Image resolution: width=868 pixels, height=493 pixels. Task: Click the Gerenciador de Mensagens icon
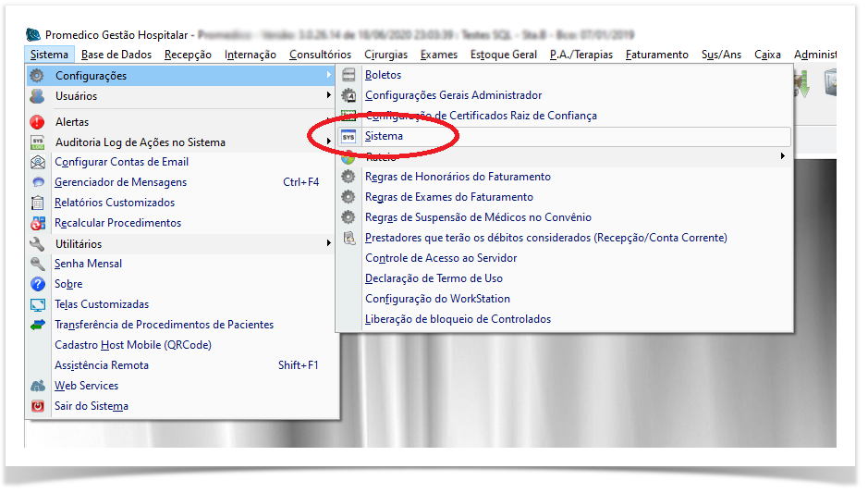37,182
